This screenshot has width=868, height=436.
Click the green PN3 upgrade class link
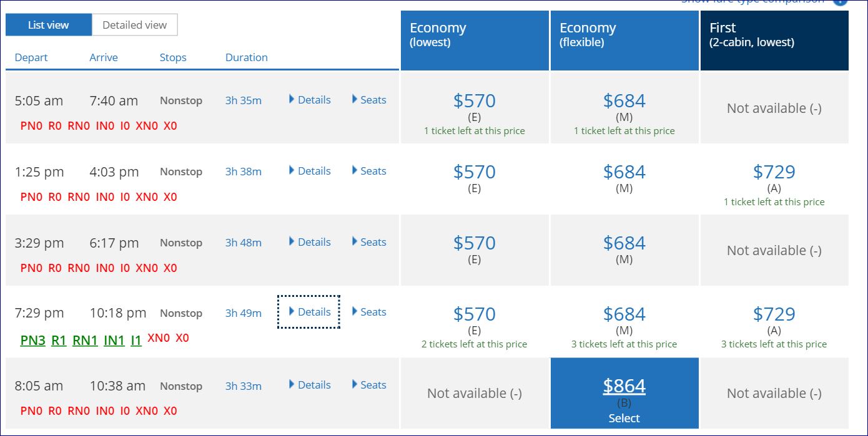click(x=32, y=341)
